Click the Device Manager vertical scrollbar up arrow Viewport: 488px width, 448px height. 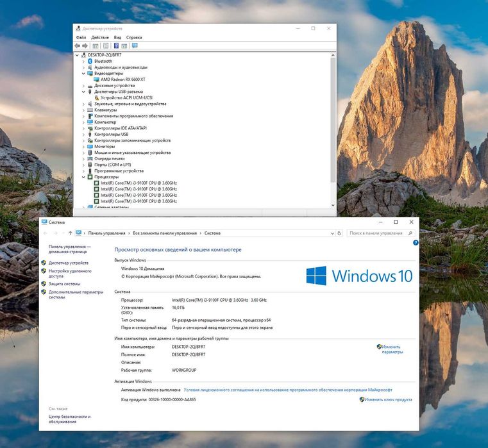tap(333, 55)
